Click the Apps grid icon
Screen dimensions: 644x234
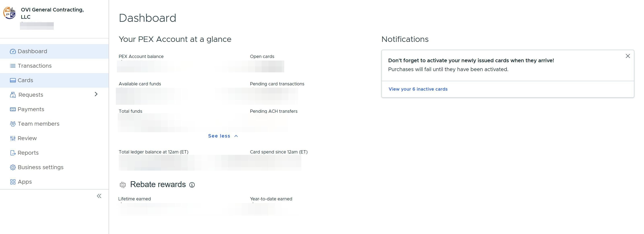(x=13, y=182)
